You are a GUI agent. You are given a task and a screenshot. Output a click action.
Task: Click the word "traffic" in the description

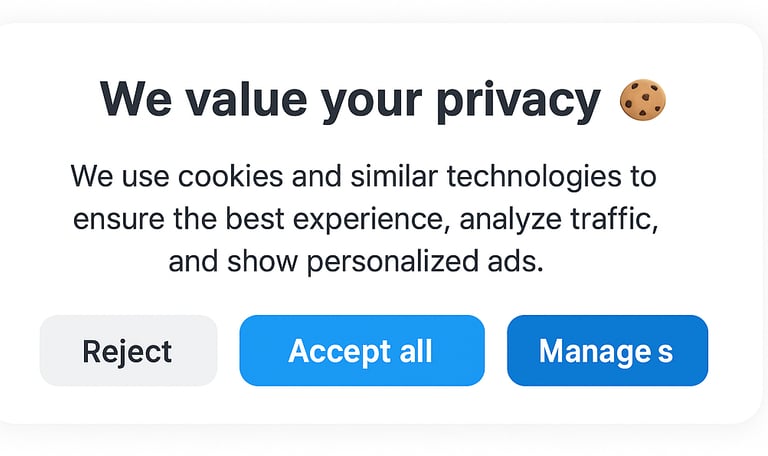coord(613,219)
